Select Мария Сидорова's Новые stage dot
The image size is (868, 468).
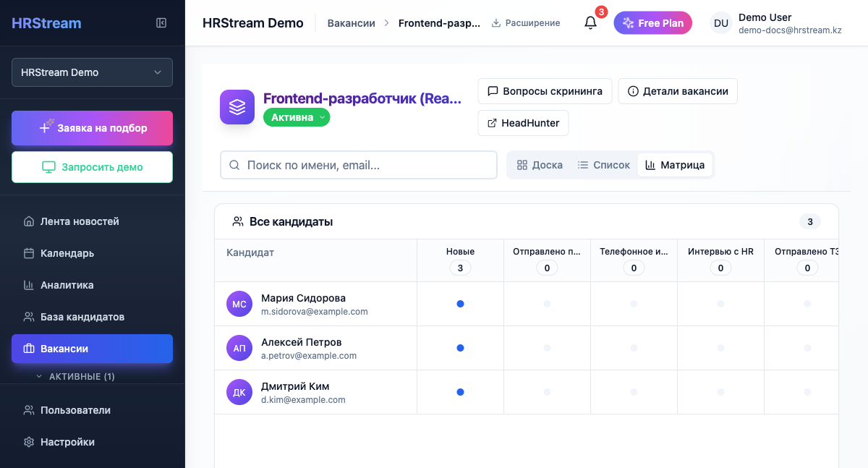(x=460, y=304)
